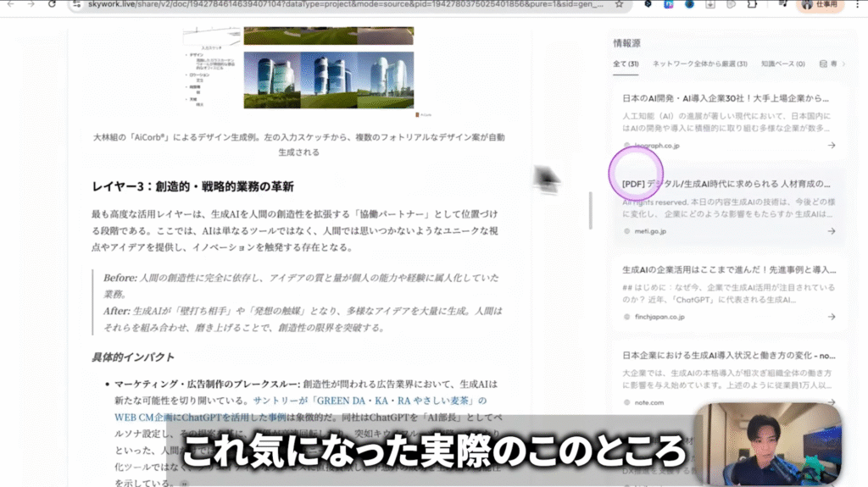The height and width of the screenshot is (487, 868).
Task: Click the skywork.live address bar
Action: (x=339, y=4)
